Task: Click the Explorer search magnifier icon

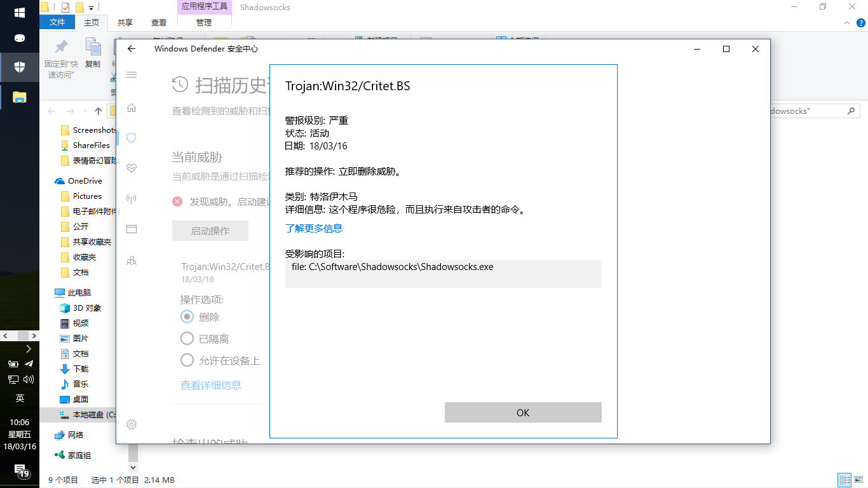Action: [x=851, y=111]
